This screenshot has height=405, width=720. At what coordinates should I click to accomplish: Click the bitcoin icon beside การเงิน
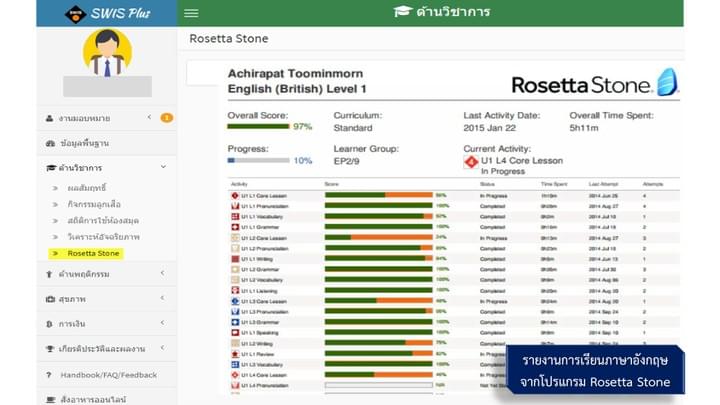pos(50,324)
